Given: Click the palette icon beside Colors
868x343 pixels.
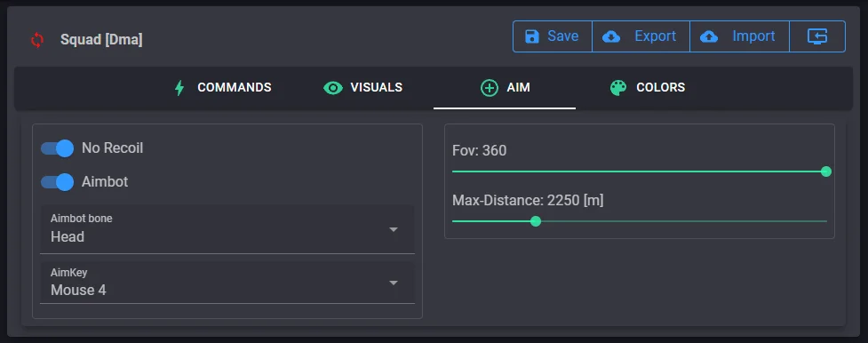Looking at the screenshot, I should [x=618, y=88].
